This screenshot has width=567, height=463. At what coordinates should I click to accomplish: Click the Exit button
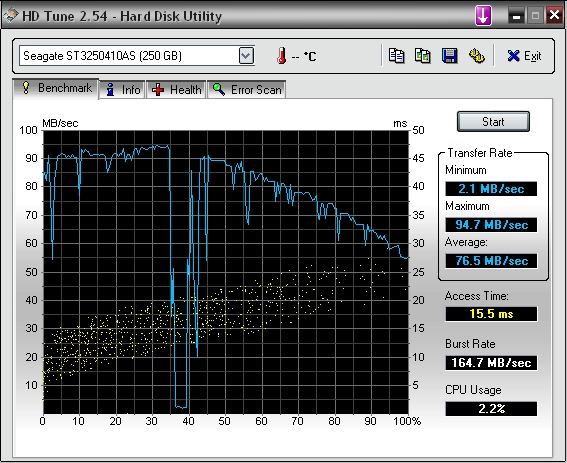click(524, 56)
